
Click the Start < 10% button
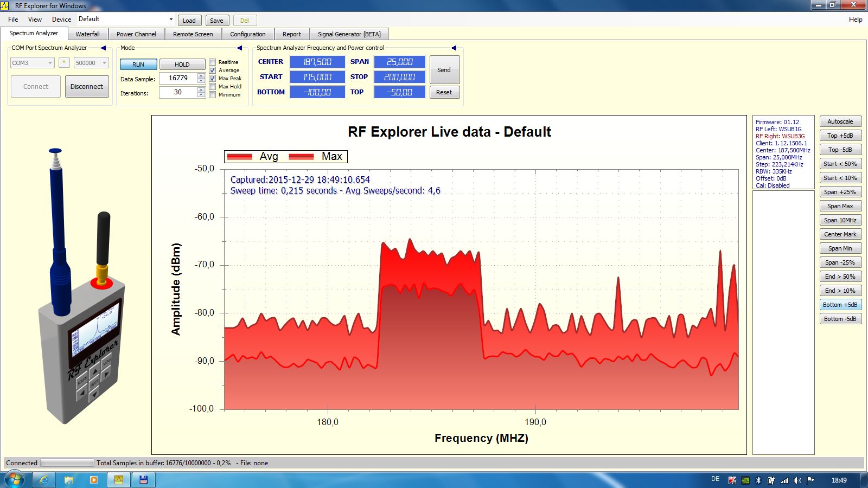click(x=840, y=178)
